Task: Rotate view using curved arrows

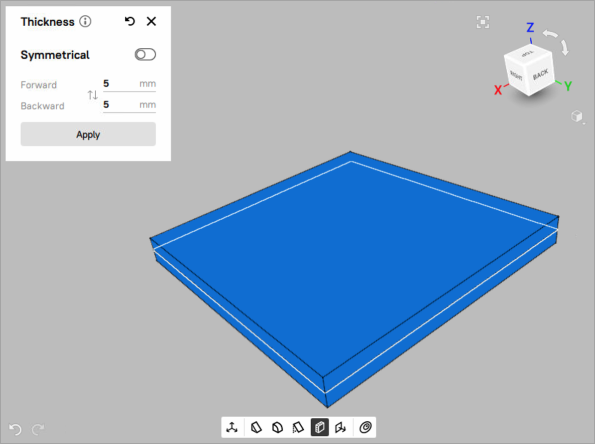Action: (x=557, y=41)
